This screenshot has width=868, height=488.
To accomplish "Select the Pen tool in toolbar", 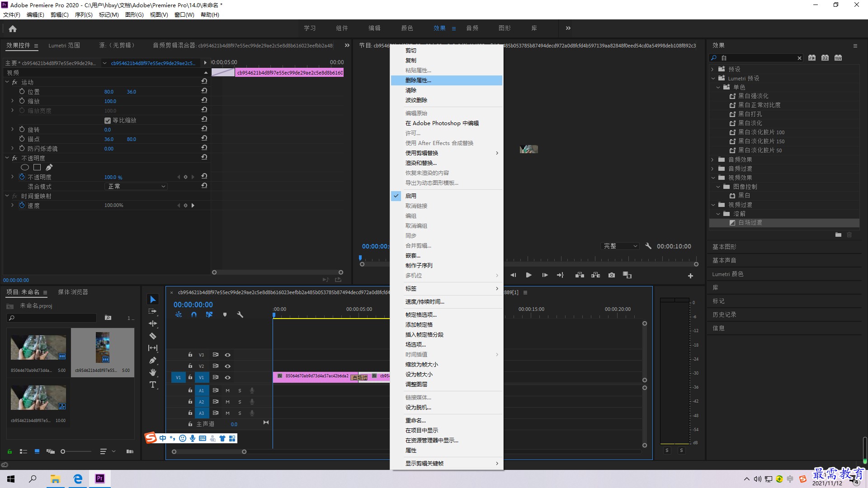I will pos(153,360).
